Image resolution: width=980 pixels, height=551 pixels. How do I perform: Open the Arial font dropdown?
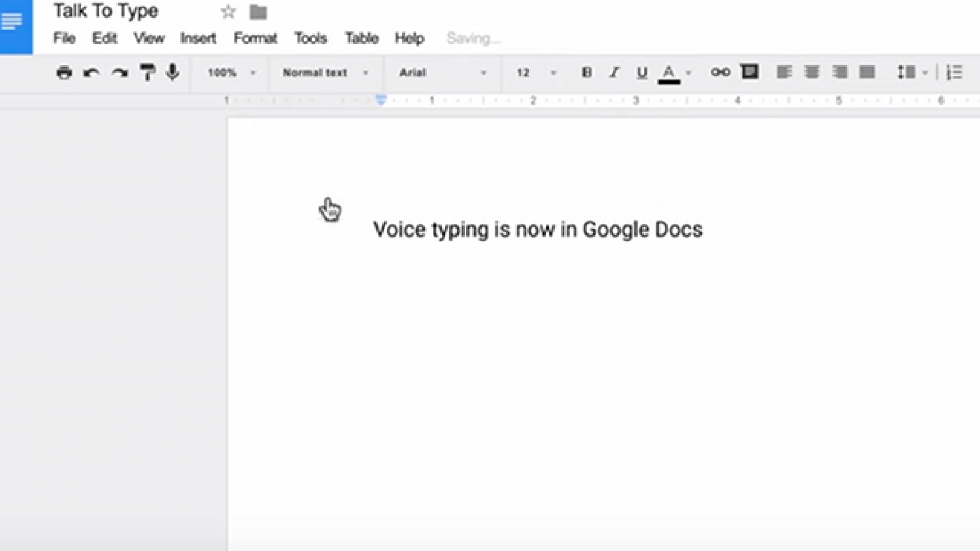point(443,73)
